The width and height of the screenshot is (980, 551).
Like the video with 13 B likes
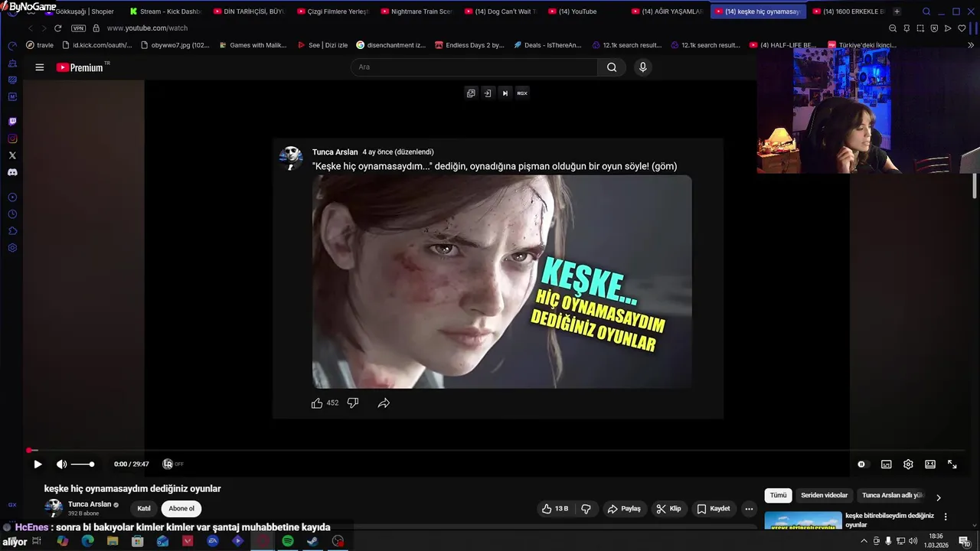tap(555, 508)
